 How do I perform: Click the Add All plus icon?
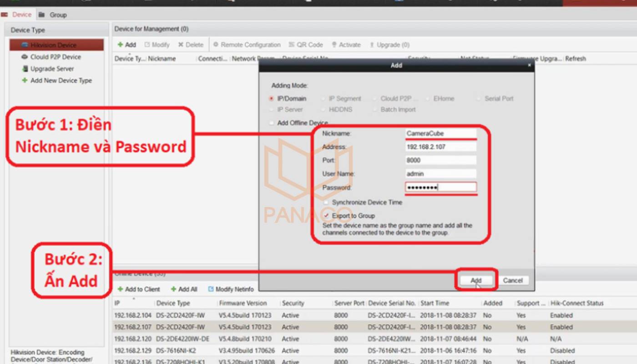coord(173,289)
